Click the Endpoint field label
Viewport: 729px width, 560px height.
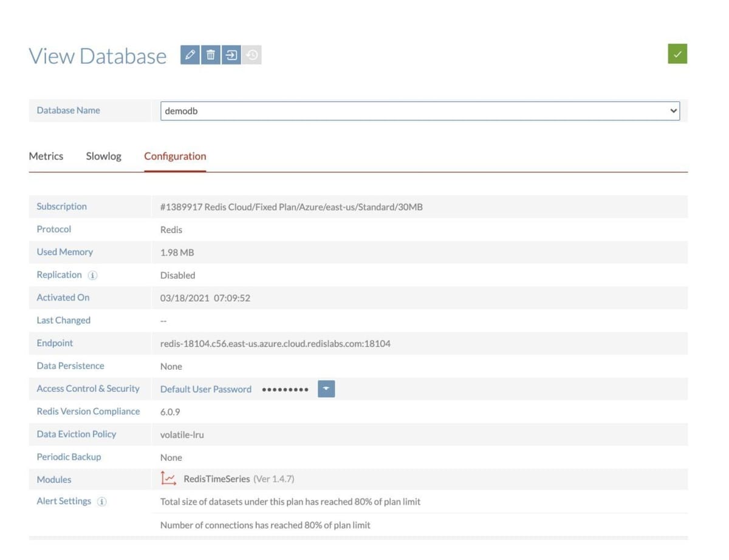[54, 343]
